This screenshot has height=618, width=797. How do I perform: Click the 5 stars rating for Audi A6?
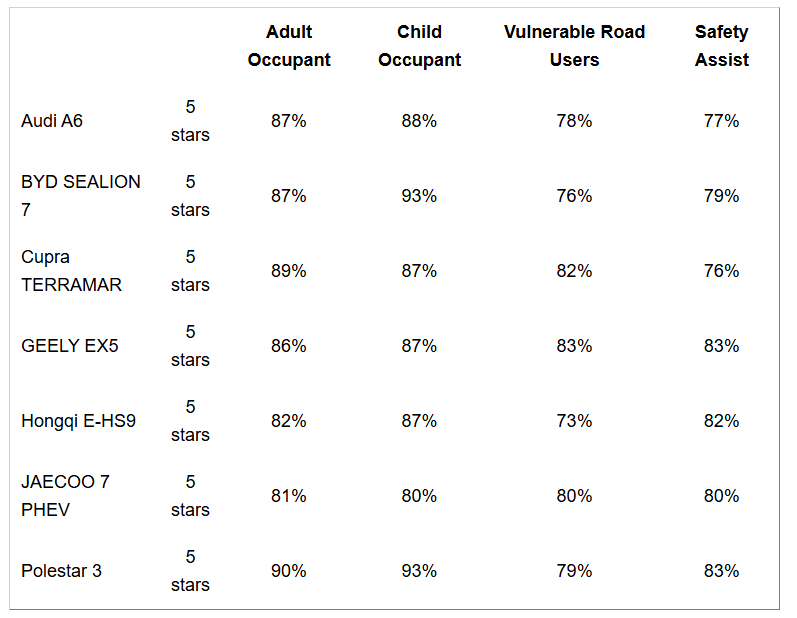(x=190, y=121)
